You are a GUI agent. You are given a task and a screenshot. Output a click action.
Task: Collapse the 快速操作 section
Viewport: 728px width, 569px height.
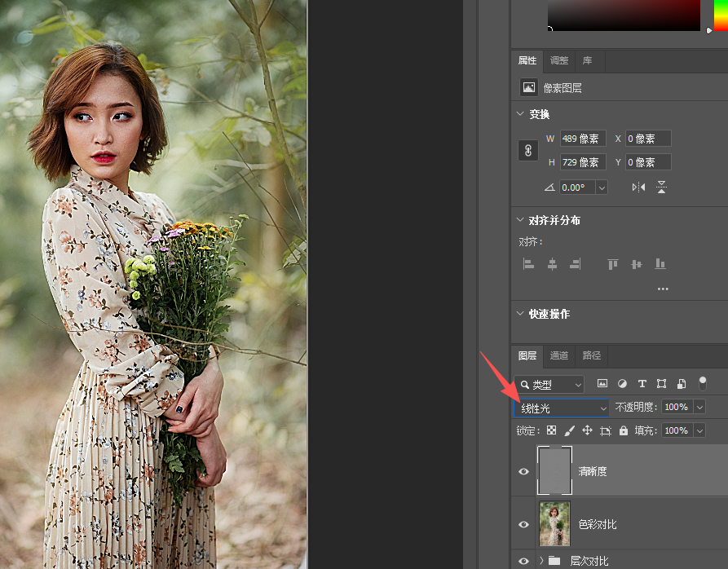click(x=520, y=314)
